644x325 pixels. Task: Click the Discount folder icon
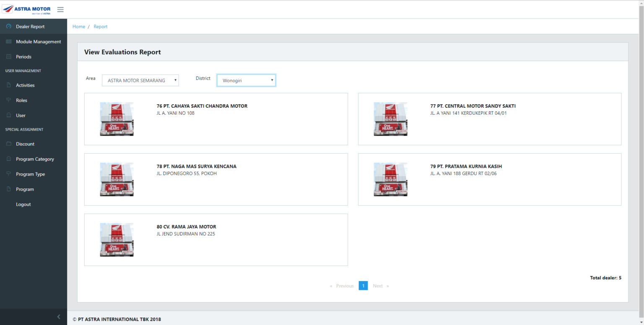pos(9,144)
